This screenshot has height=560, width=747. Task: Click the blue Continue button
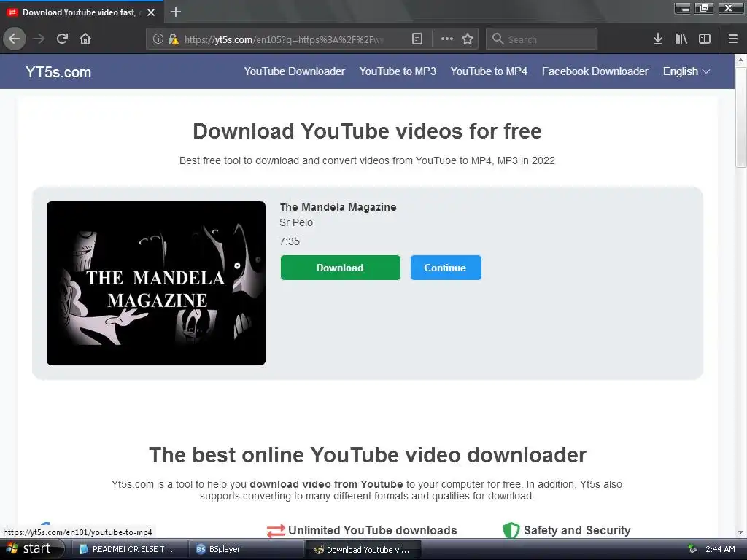point(446,268)
